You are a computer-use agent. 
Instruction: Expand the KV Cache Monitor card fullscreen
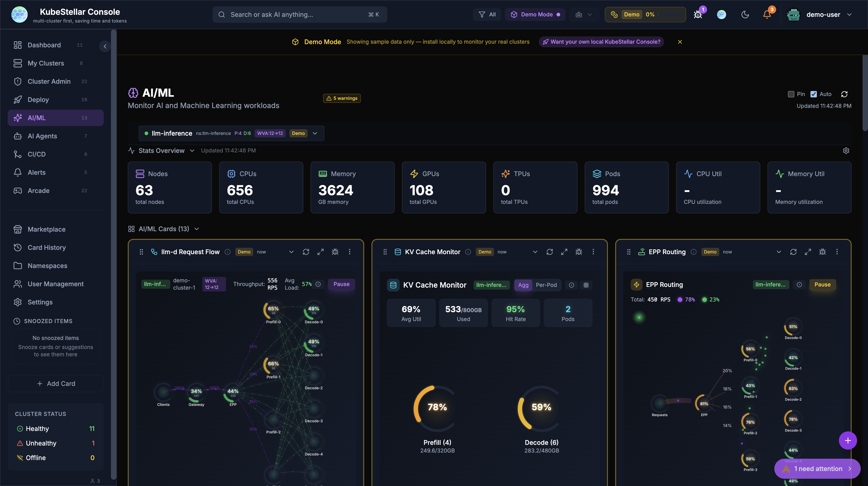[564, 252]
